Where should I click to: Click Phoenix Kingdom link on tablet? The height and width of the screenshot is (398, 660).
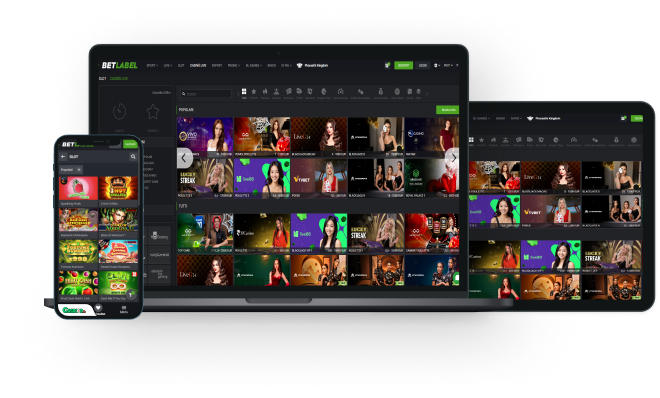[x=544, y=119]
